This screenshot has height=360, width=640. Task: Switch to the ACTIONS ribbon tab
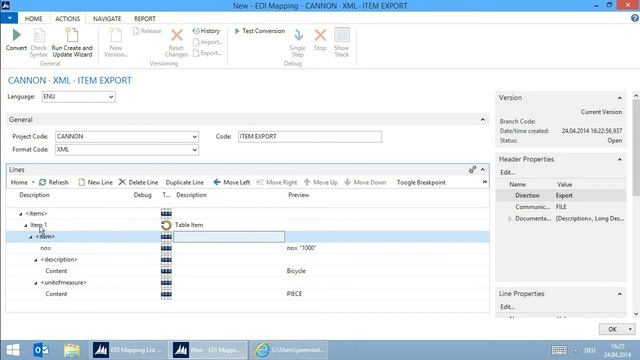click(x=67, y=19)
